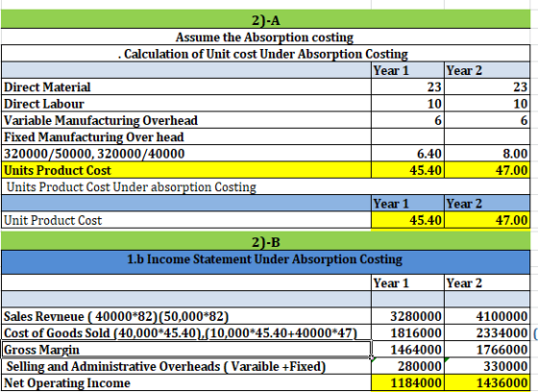Click Variable Manufacturing Overhead Year 2 value 6
The height and width of the screenshot is (392, 538).
click(x=487, y=120)
